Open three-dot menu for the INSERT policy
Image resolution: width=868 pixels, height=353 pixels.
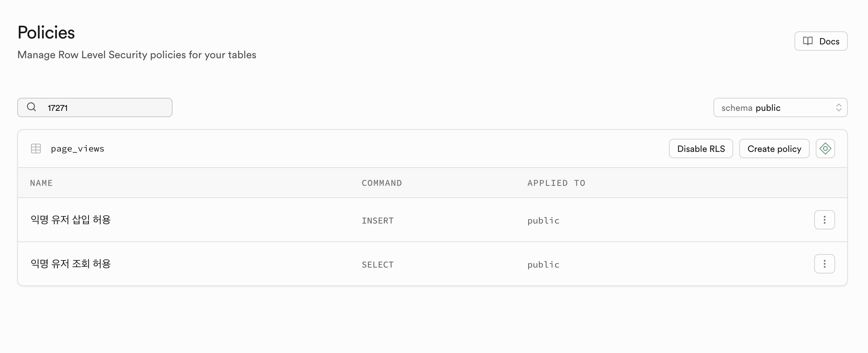pos(824,220)
